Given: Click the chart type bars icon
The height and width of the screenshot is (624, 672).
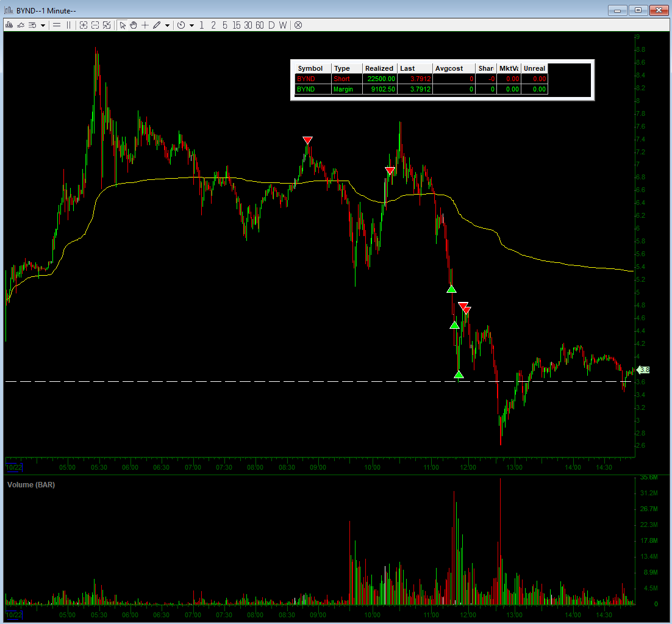Looking at the screenshot, I should coord(9,25).
